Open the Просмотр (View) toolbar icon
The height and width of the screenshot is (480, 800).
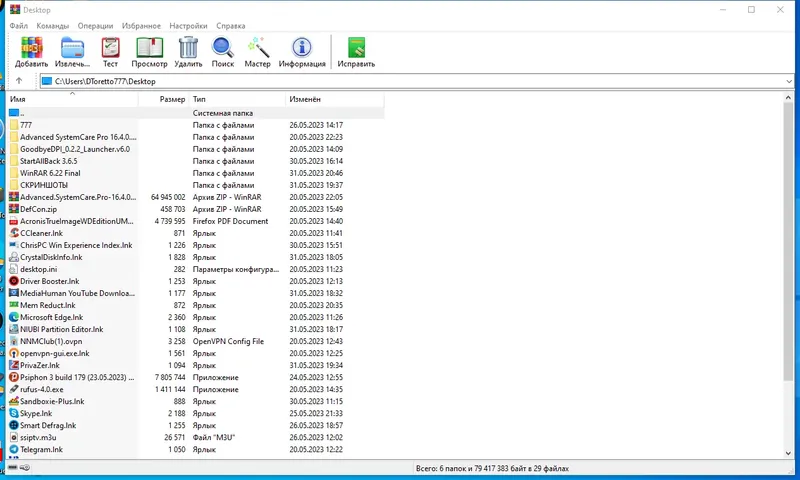(x=149, y=48)
